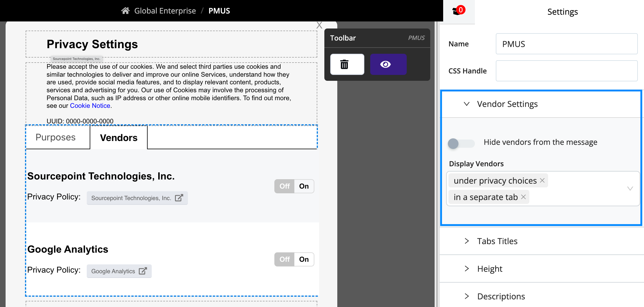Click the Settings panel title
The image size is (644, 307).
[563, 12]
